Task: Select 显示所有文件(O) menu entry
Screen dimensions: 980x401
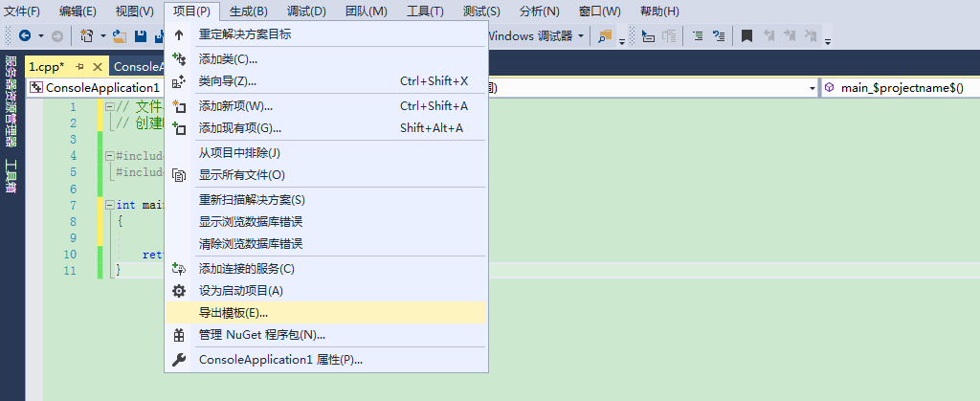Action: point(325,175)
